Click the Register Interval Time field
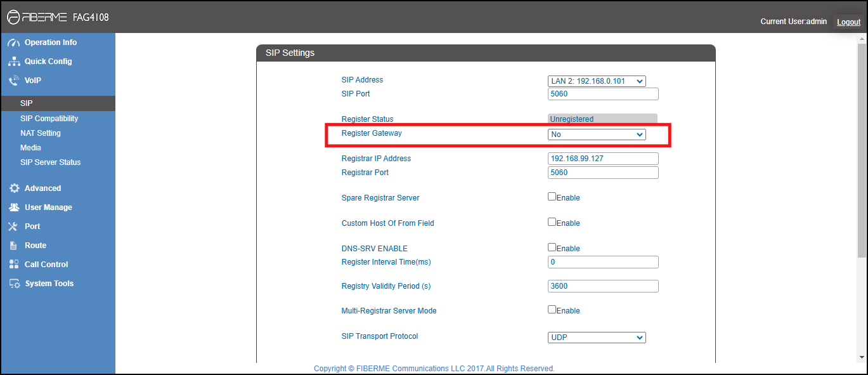Screen dimensions: 868x375 [603, 262]
